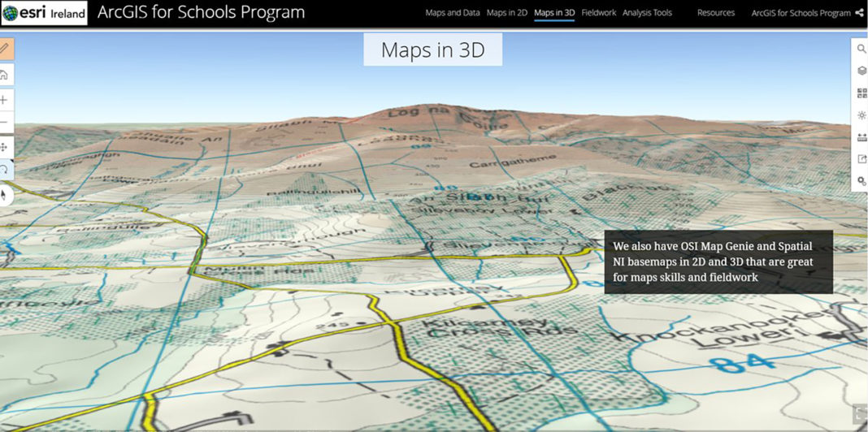
Task: Go to the Fieldwork tab
Action: 598,13
